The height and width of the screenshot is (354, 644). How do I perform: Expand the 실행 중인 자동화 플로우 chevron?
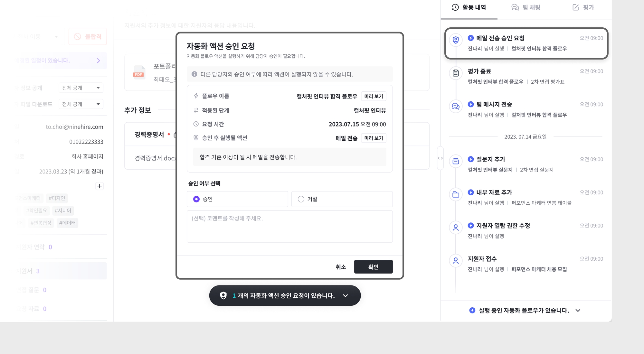[x=578, y=311]
